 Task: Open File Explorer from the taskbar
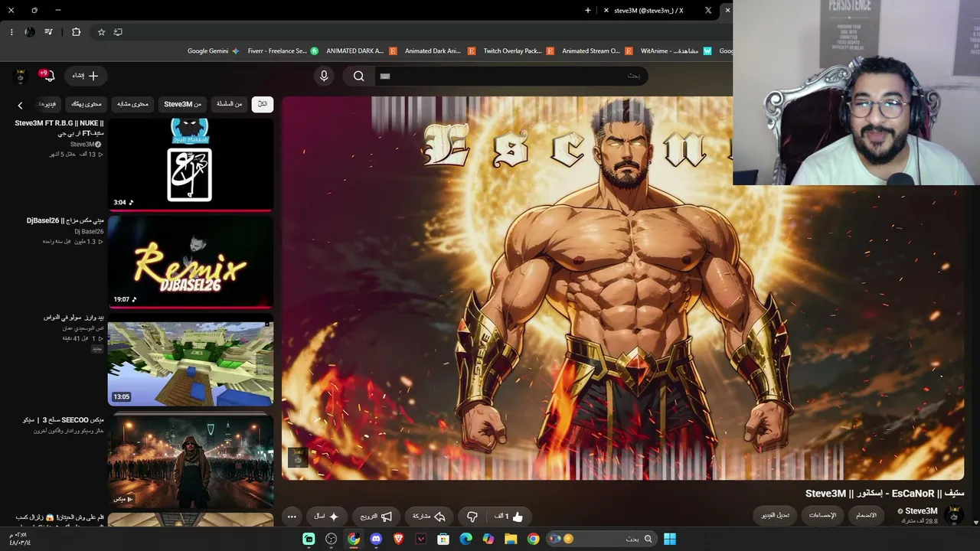point(511,539)
